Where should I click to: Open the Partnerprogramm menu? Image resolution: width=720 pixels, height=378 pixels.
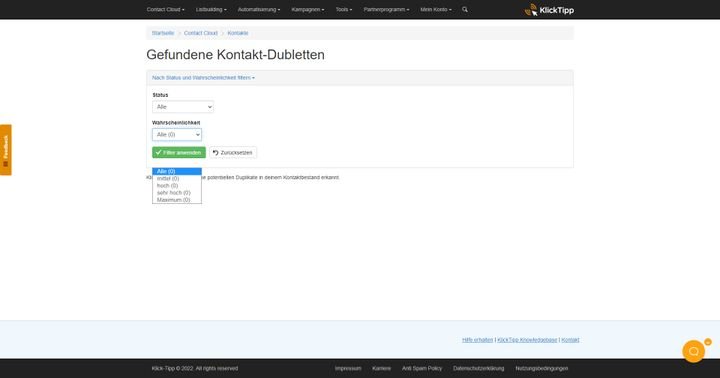point(386,10)
